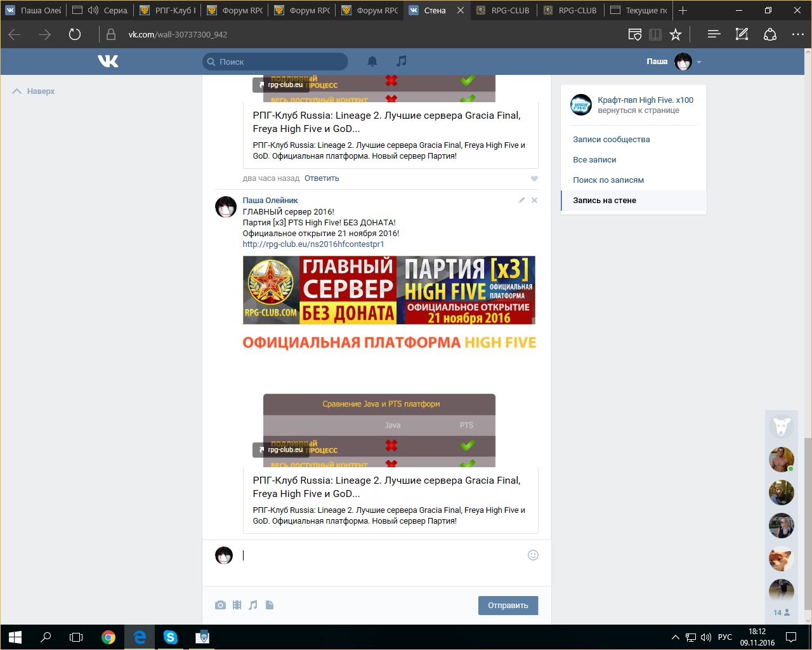
Task: Open the Паша Олейник author name link
Action: 270,201
